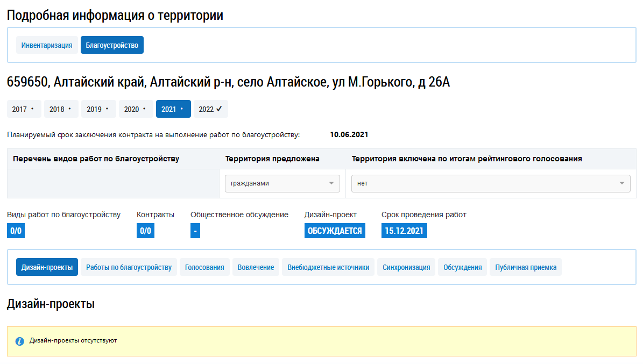Choose year 2020 button

[136, 109]
